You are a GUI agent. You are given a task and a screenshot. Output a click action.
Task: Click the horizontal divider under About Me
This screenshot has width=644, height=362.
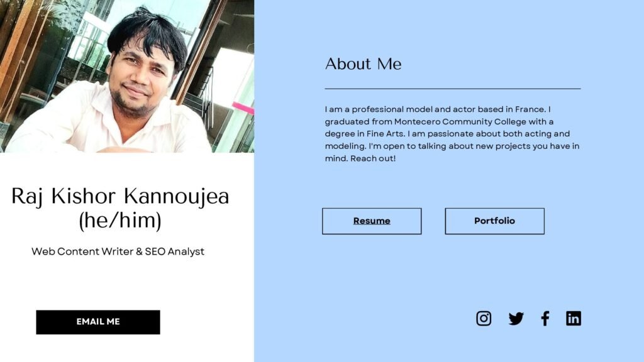452,89
